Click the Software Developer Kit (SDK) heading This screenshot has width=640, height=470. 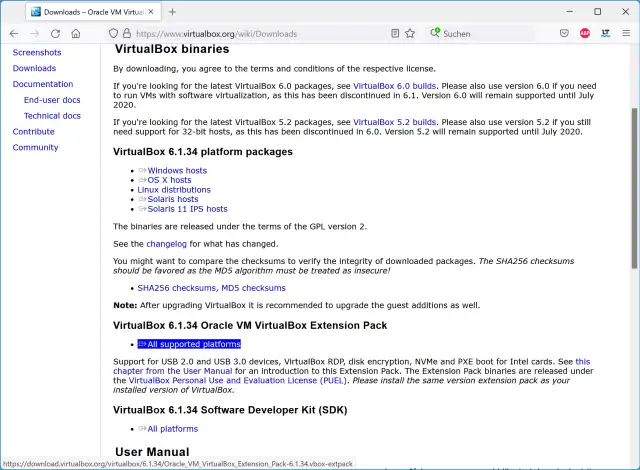[230, 410]
